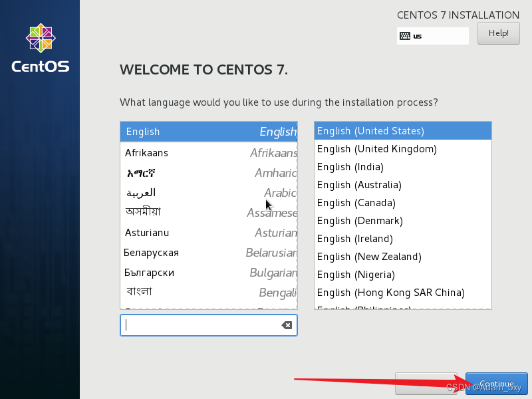Select Afrikaans in the language list

click(x=209, y=153)
